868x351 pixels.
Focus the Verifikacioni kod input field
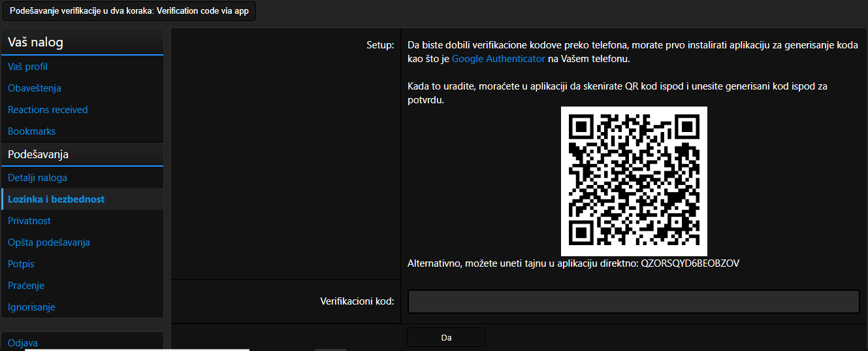pyautogui.click(x=634, y=302)
